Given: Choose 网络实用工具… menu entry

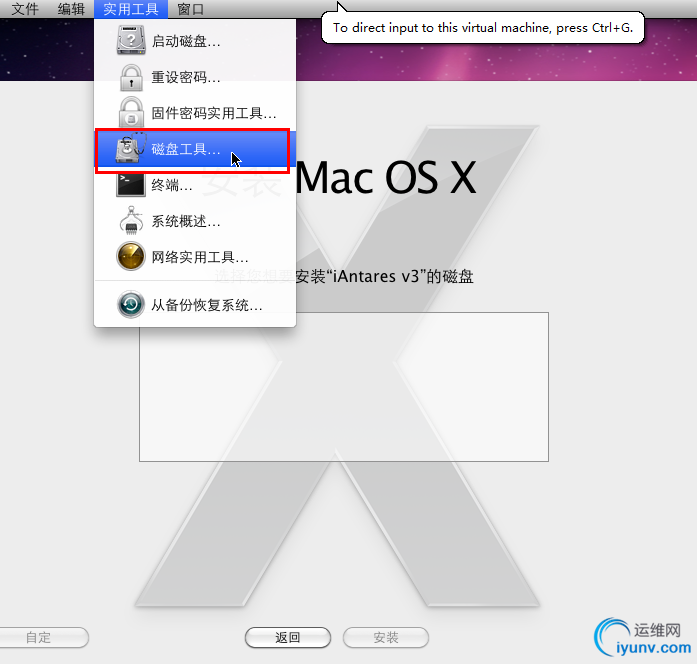Looking at the screenshot, I should click(195, 257).
